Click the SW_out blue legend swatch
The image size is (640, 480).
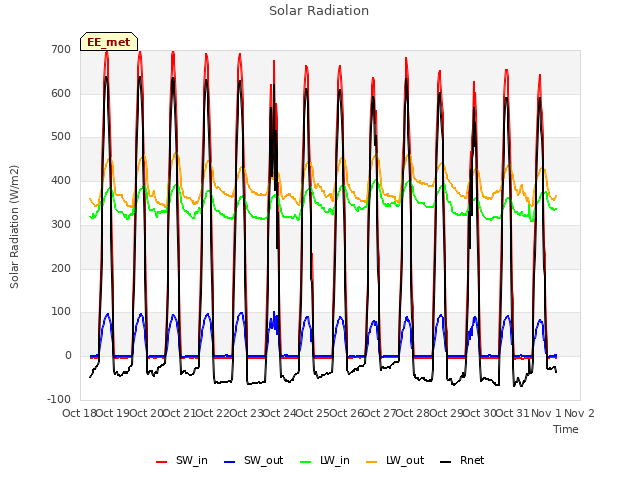(230, 462)
